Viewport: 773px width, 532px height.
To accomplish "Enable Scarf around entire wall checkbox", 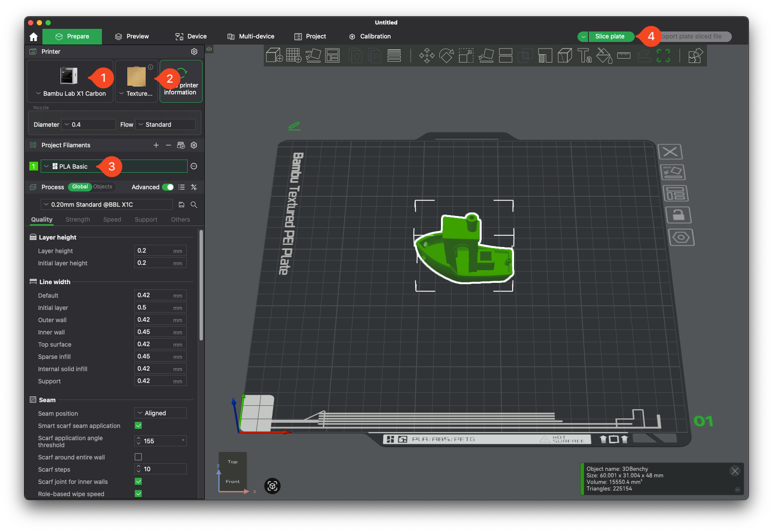I will click(138, 457).
